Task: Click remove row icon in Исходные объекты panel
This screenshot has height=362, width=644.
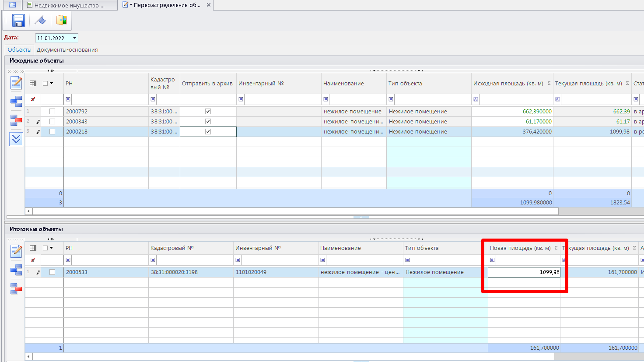Action: pos(16,120)
